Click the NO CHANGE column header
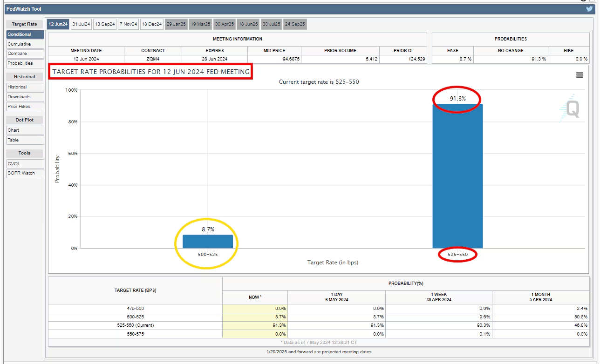The image size is (600, 364). 511,50
